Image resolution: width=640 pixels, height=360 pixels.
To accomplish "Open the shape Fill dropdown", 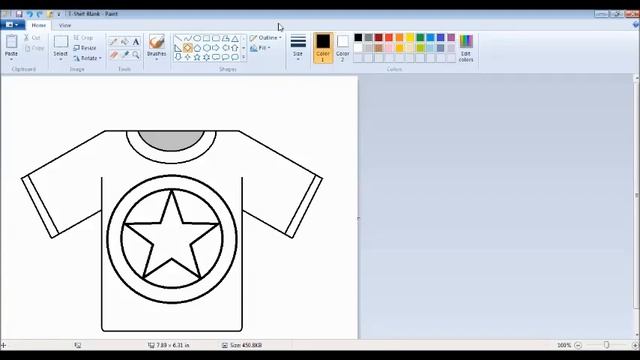I will [260, 48].
